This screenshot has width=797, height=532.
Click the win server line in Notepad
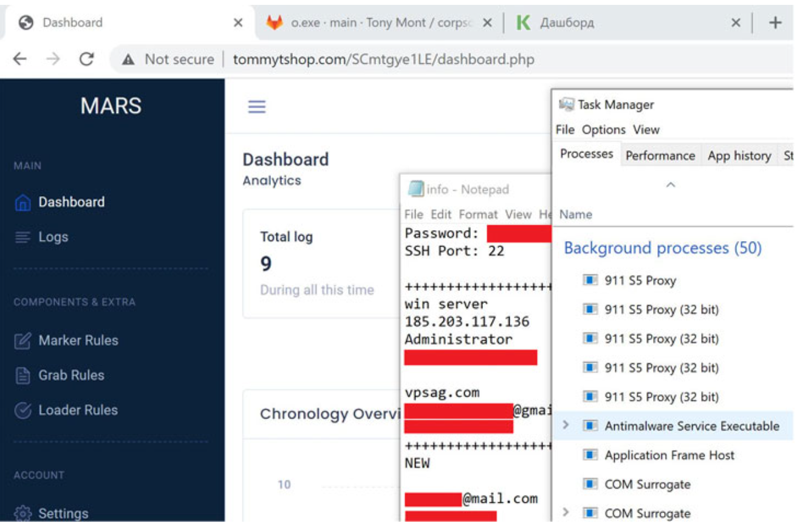click(x=446, y=304)
